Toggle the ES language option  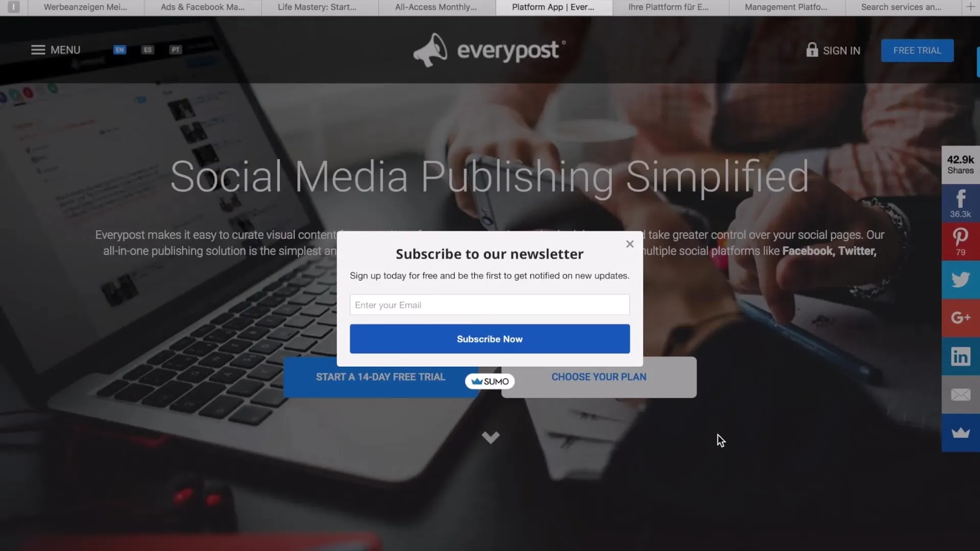148,49
